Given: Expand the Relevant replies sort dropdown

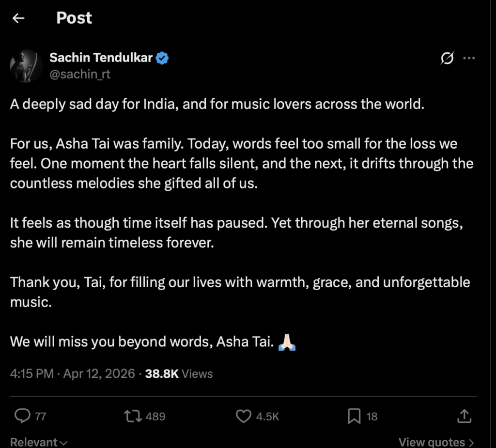Looking at the screenshot, I should click(39, 442).
